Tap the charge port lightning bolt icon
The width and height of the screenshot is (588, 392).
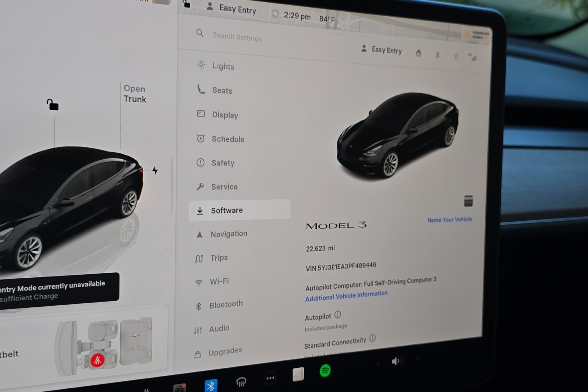(x=155, y=170)
